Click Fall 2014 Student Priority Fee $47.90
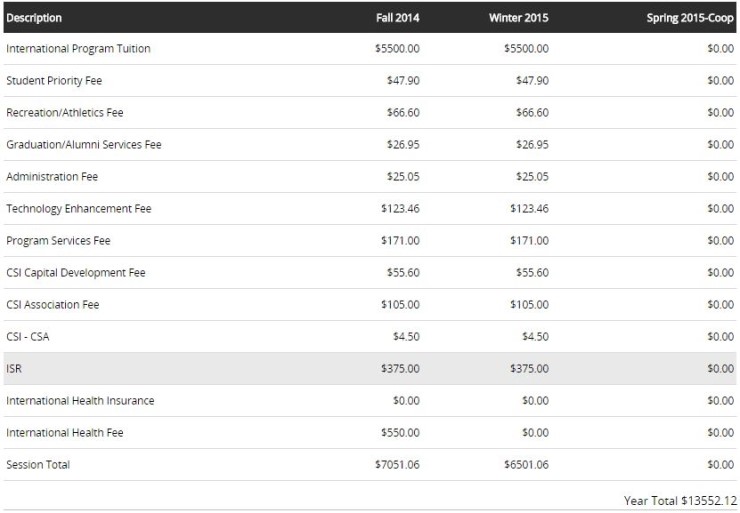 pos(403,81)
